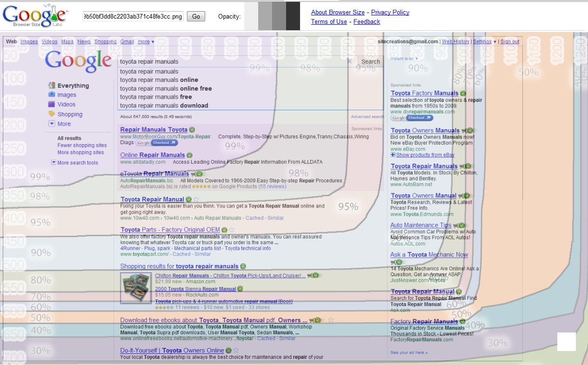Image resolution: width=588 pixels, height=365 pixels.
Task: Click green checkmark beside Repair Manuals Toyota
Action: (x=192, y=130)
